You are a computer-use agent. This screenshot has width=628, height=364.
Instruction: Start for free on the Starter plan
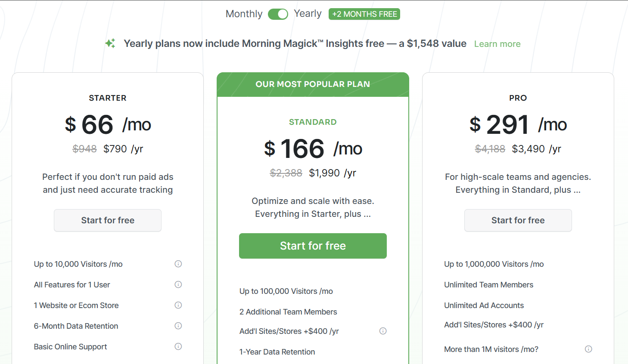(107, 220)
